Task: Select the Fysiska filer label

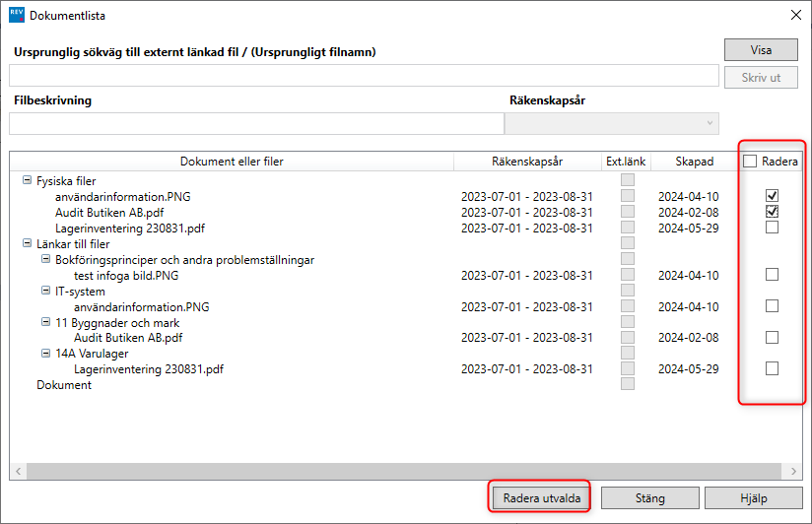Action: point(66,180)
